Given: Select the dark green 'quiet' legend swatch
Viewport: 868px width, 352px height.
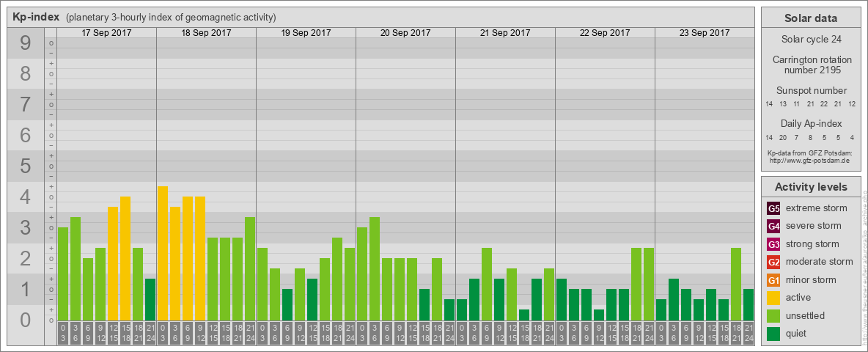Looking at the screenshot, I should click(x=773, y=334).
